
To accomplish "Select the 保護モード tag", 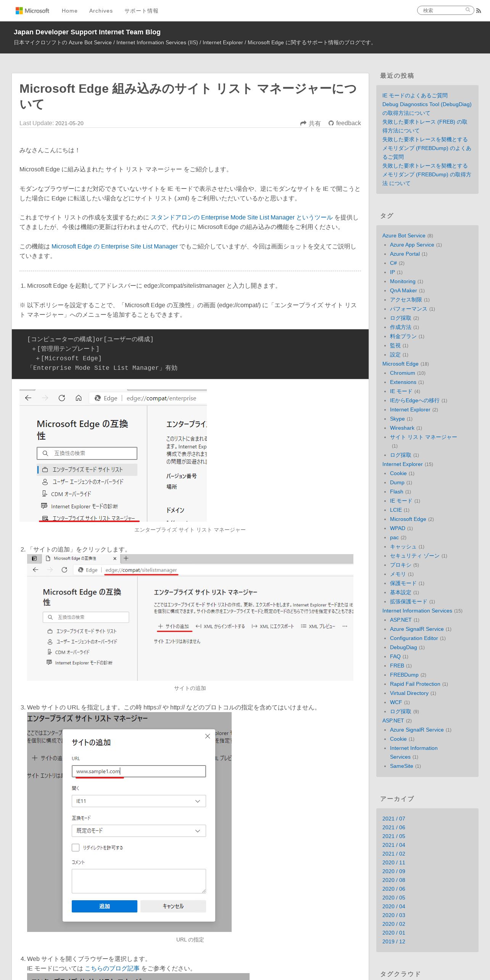I will [x=403, y=583].
